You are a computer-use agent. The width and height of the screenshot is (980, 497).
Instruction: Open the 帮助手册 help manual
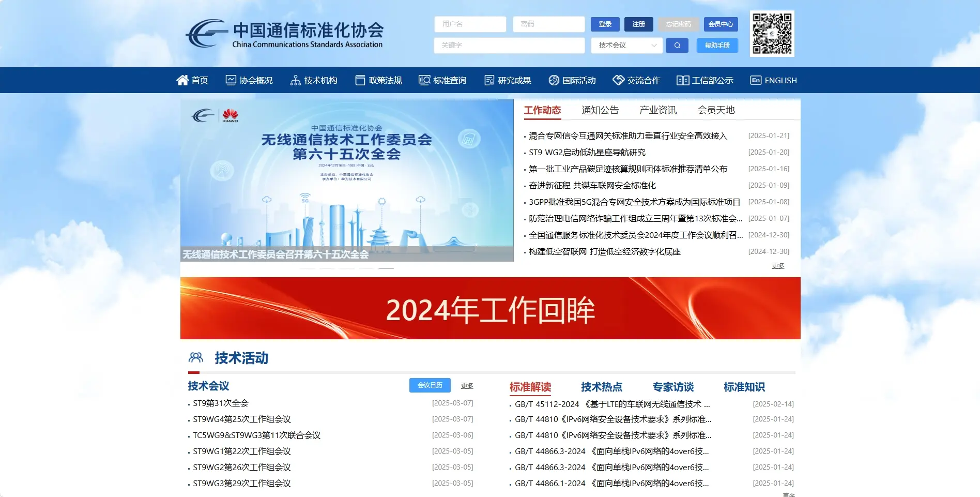[x=717, y=45]
